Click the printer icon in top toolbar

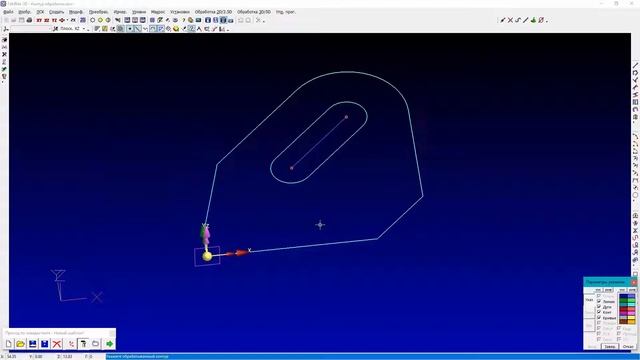pos(29,20)
